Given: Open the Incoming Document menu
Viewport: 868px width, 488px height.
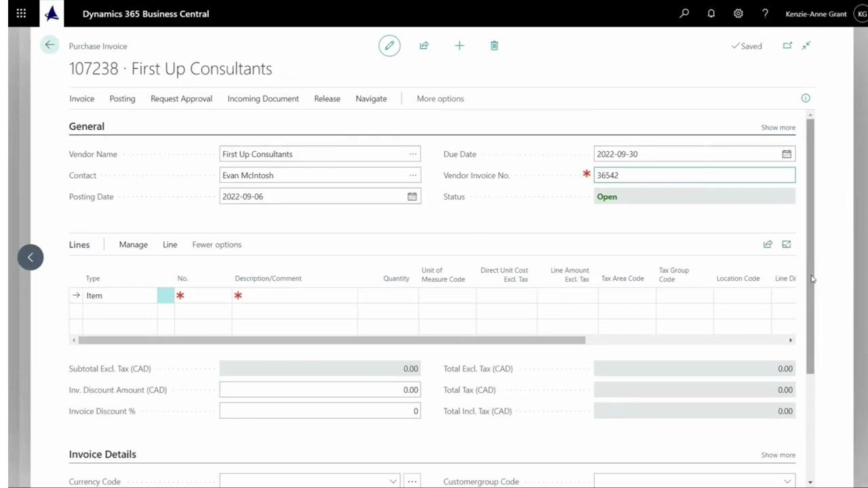Looking at the screenshot, I should pyautogui.click(x=263, y=98).
